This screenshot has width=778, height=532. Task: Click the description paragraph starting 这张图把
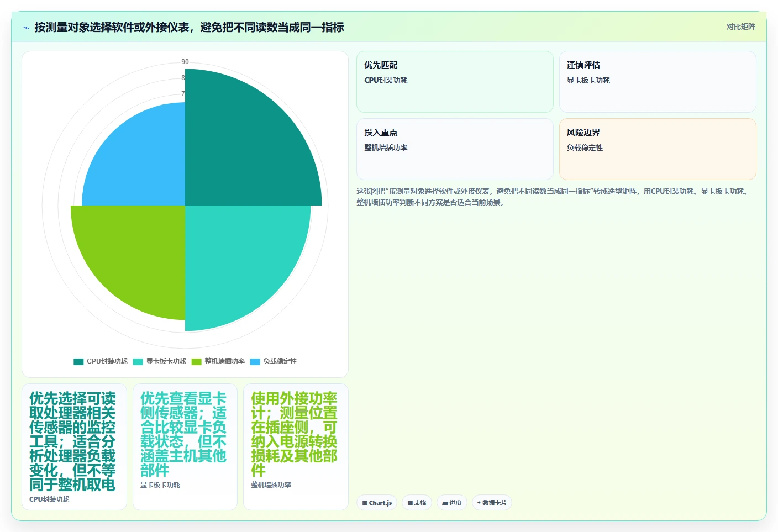[553, 197]
